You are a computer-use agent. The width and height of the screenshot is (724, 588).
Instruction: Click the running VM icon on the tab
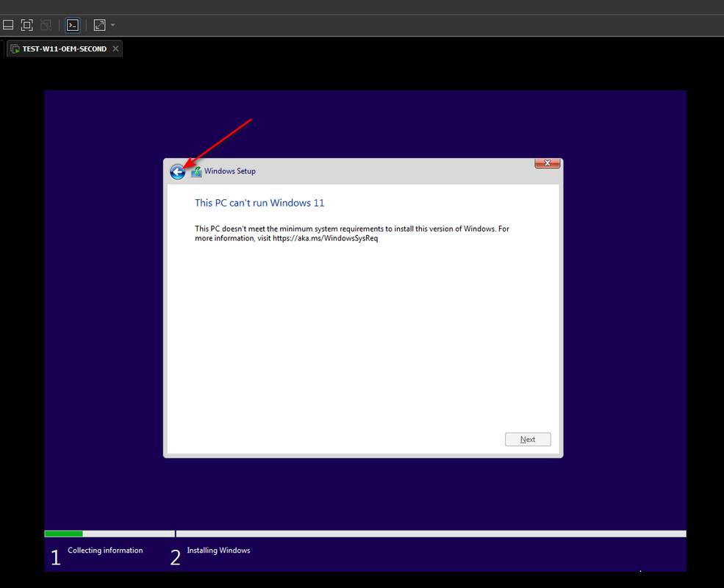pos(15,49)
